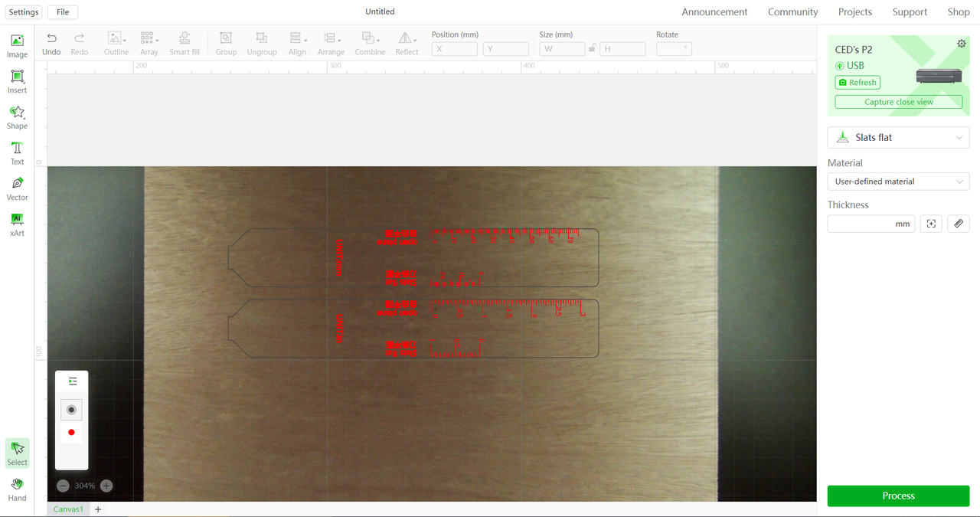Click the Size W input field
Image resolution: width=980 pixels, height=517 pixels.
point(562,49)
